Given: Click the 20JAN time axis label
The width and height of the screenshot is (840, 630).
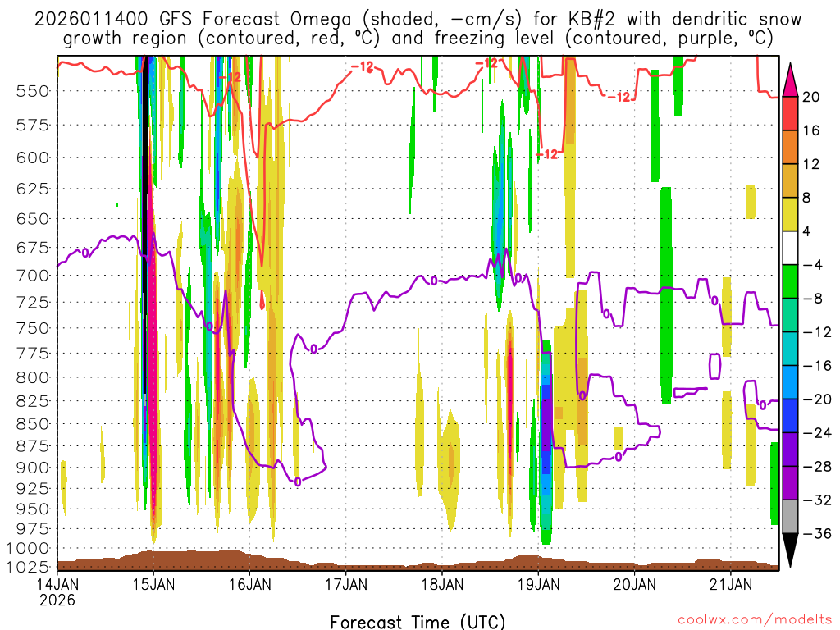Looking at the screenshot, I should (x=635, y=584).
